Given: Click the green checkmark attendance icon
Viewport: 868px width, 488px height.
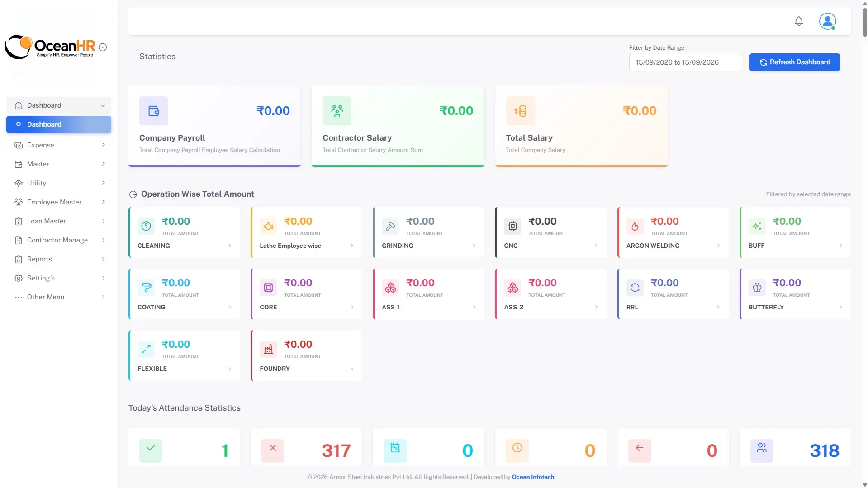Looking at the screenshot, I should (x=151, y=450).
